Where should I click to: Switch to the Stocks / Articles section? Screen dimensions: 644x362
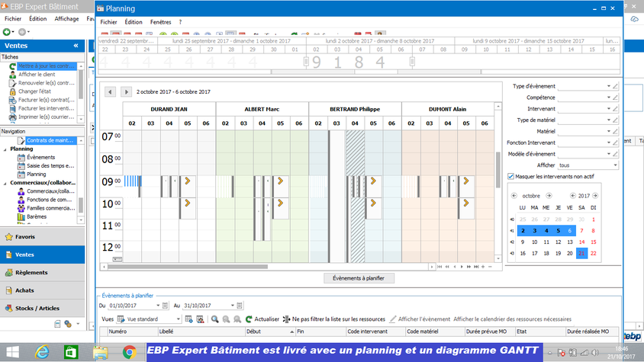coord(42,308)
